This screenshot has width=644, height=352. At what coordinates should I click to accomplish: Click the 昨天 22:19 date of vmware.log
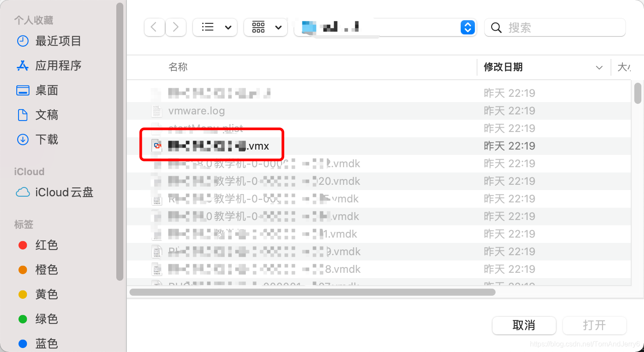tap(509, 111)
